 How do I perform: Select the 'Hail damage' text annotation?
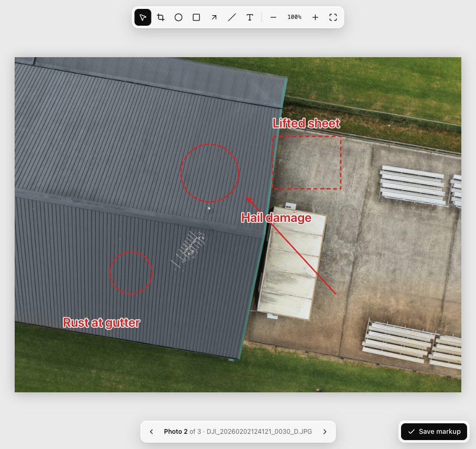tap(276, 218)
